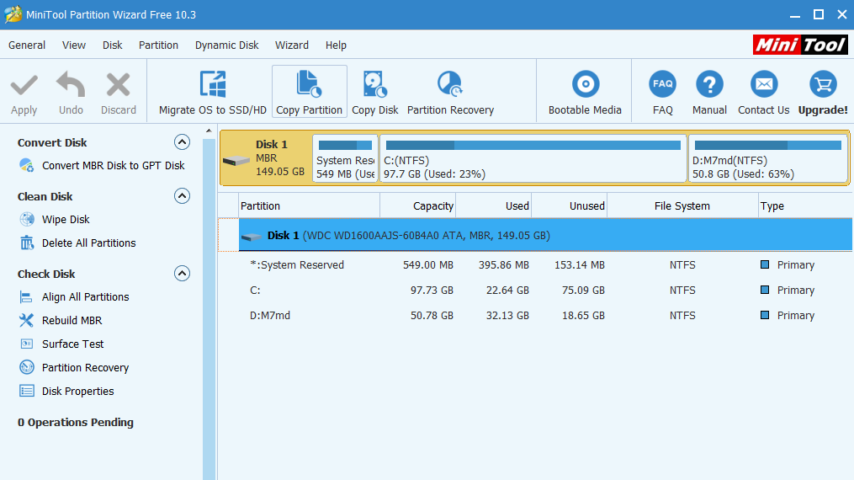Image resolution: width=854 pixels, height=480 pixels.
Task: Click Primary type of C: row
Action: (788, 290)
